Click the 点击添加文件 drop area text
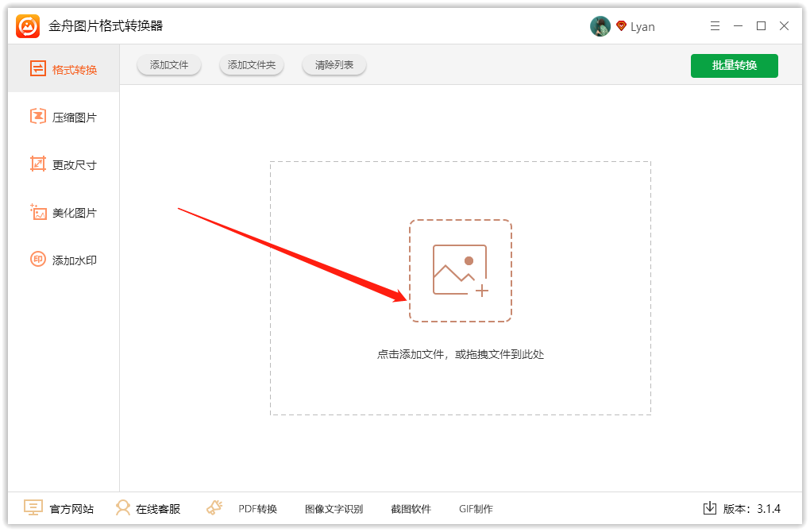 [x=461, y=354]
